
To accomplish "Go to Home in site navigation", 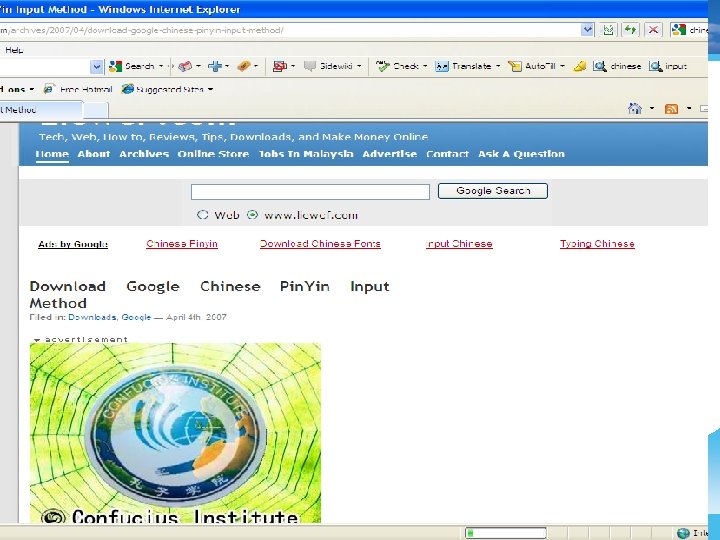I will [x=52, y=154].
